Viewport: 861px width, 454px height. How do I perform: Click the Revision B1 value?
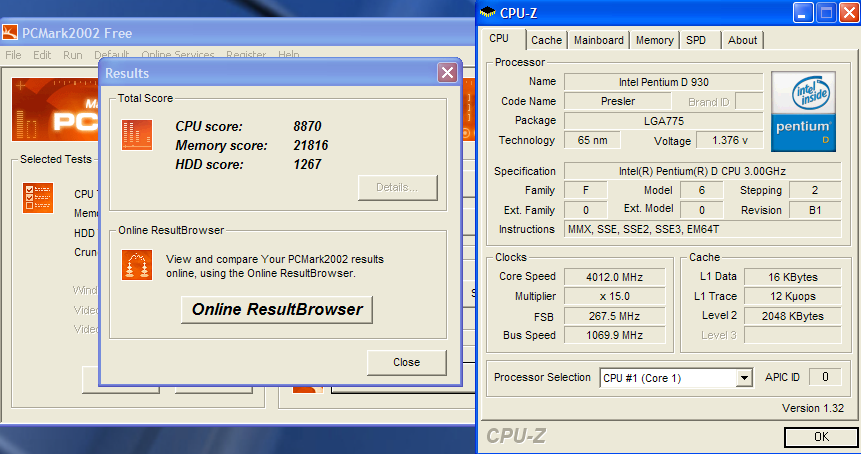(x=815, y=210)
